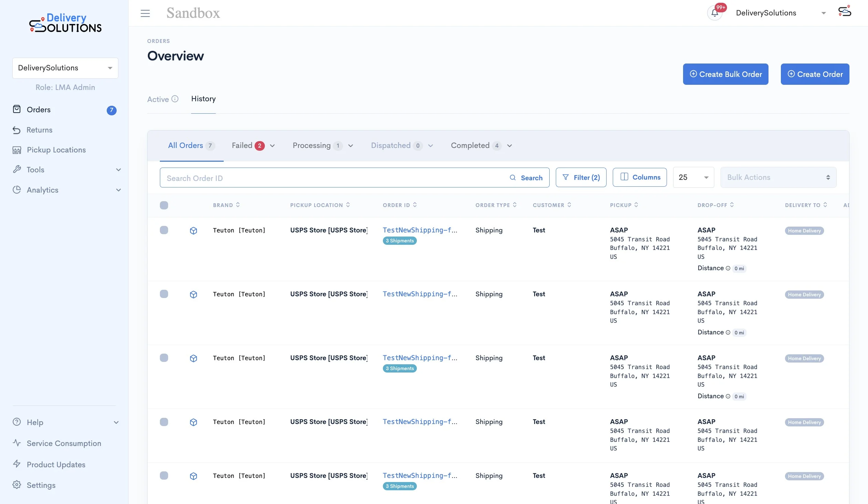Click the Delivery Solutions logo in the top-right corner
Screen dimensions: 868x504
click(x=845, y=12)
